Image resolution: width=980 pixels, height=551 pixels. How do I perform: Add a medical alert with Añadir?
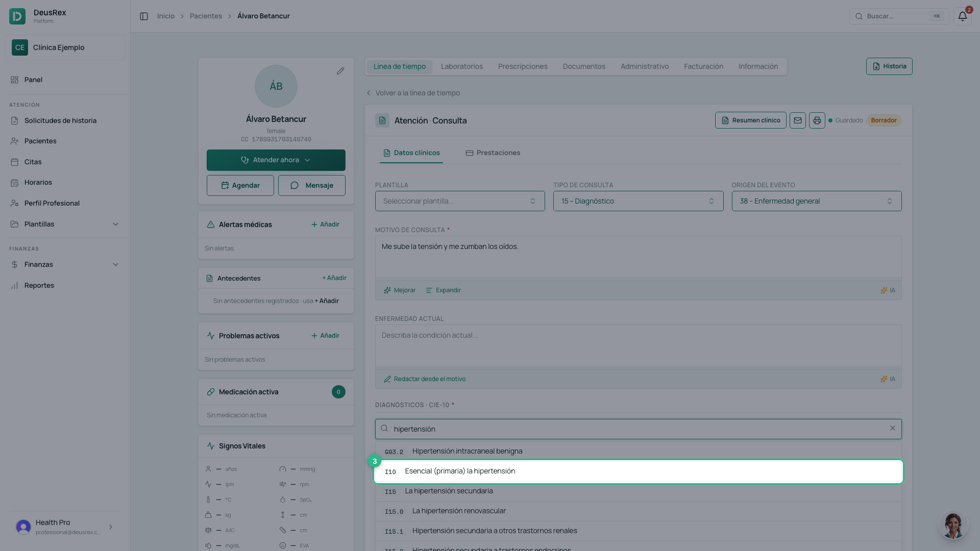click(x=326, y=224)
